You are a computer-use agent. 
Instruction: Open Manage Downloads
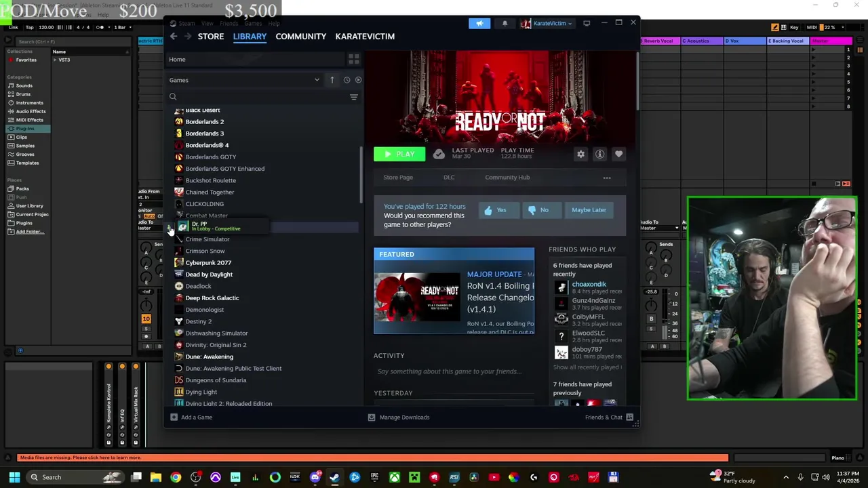[x=399, y=417]
